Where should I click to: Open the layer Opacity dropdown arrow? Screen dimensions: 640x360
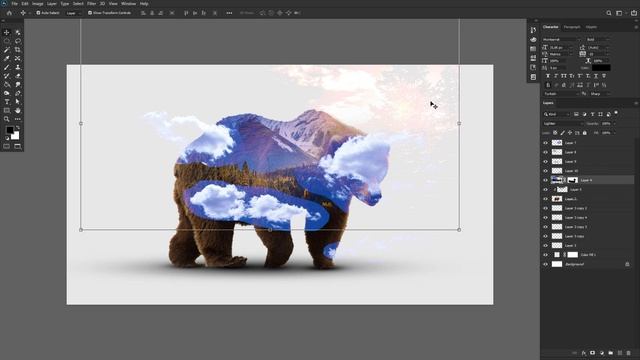click(x=615, y=124)
